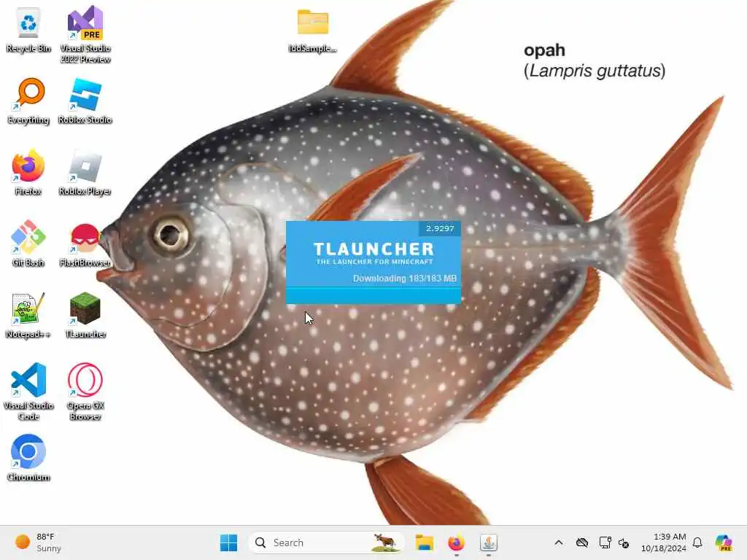Image resolution: width=747 pixels, height=560 pixels.
Task: Open the notifications bell icon
Action: coord(697,542)
